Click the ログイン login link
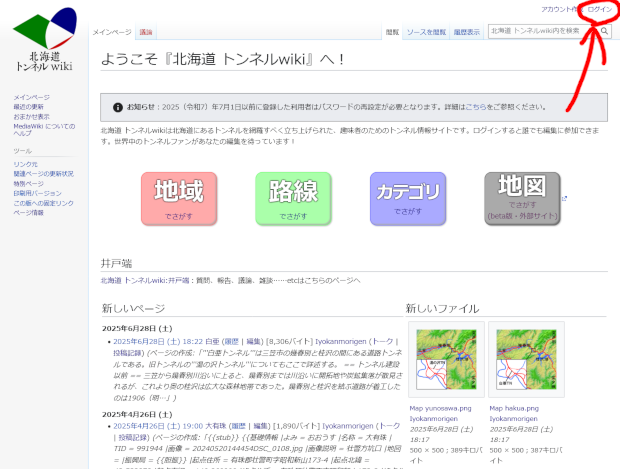The height and width of the screenshot is (469, 620). click(600, 8)
